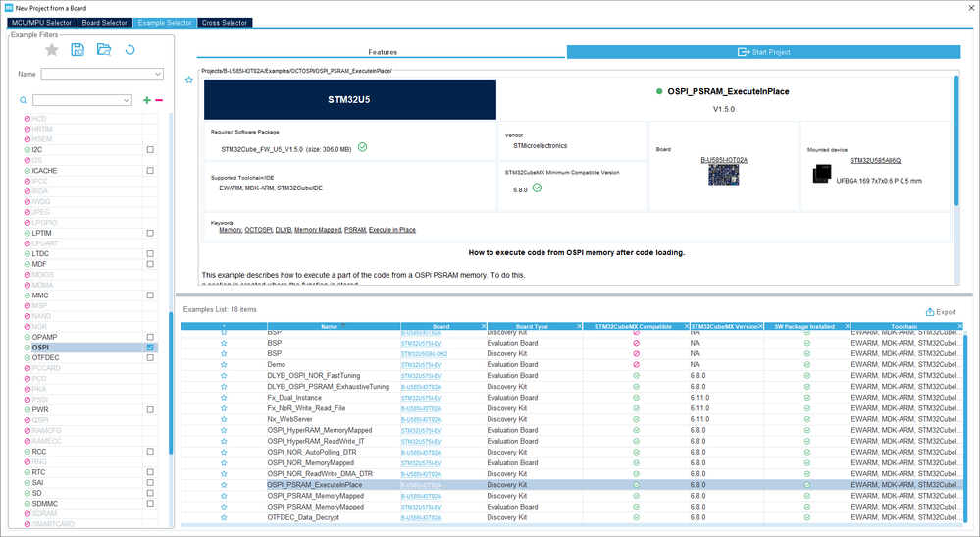Click the favorites star filter icon
Image resolution: width=980 pixels, height=537 pixels.
(52, 50)
